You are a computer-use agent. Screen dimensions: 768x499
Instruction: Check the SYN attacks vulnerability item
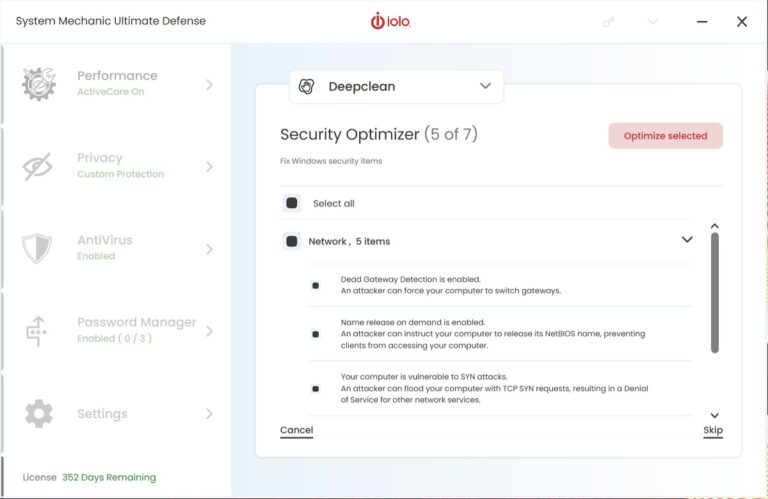pyautogui.click(x=316, y=388)
